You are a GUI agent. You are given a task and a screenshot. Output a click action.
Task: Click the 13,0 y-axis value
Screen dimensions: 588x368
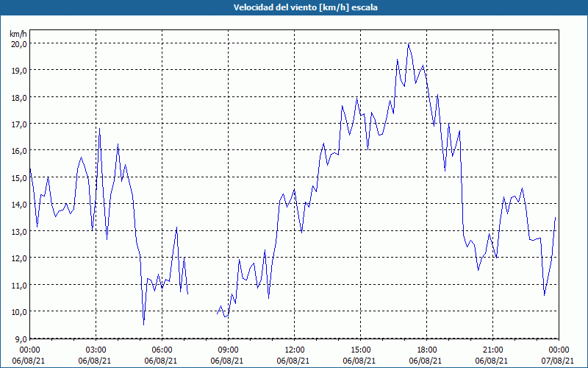pos(19,231)
